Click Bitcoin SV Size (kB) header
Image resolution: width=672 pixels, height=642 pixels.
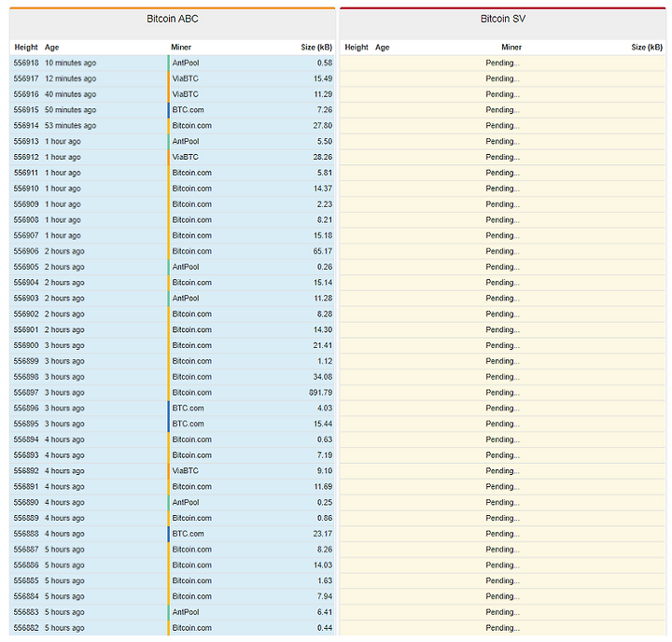coord(647,48)
